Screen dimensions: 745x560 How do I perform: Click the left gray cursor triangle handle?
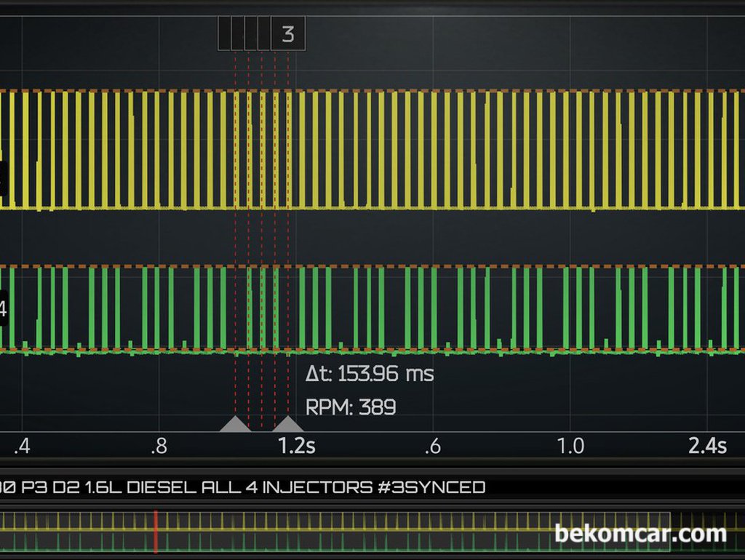pos(235,424)
